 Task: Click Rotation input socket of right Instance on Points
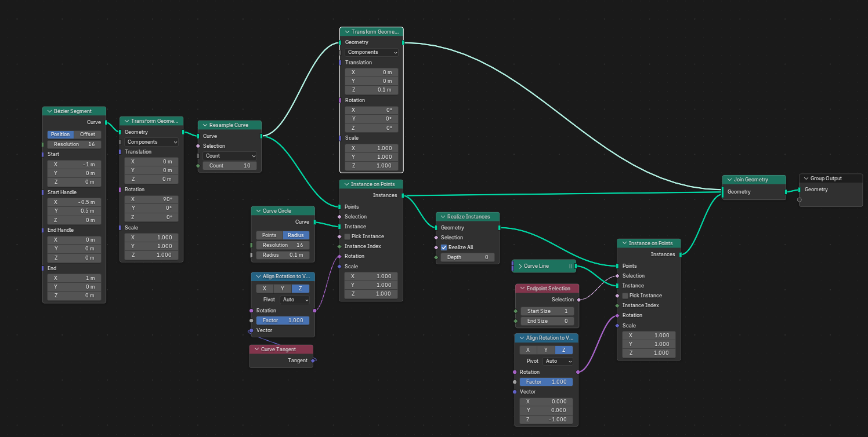(x=617, y=315)
